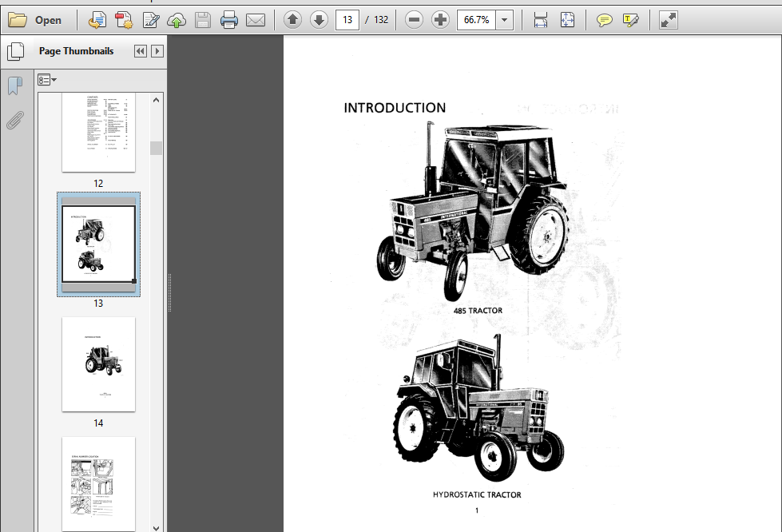Expand the thumbnails pane with right-arrow button
This screenshot has width=782, height=532.
157,51
